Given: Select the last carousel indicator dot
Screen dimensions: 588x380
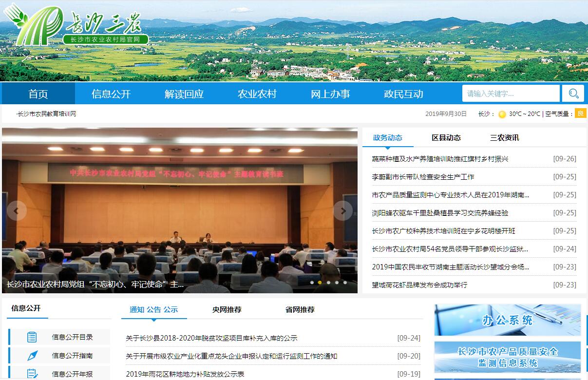Looking at the screenshot, I should tap(345, 282).
